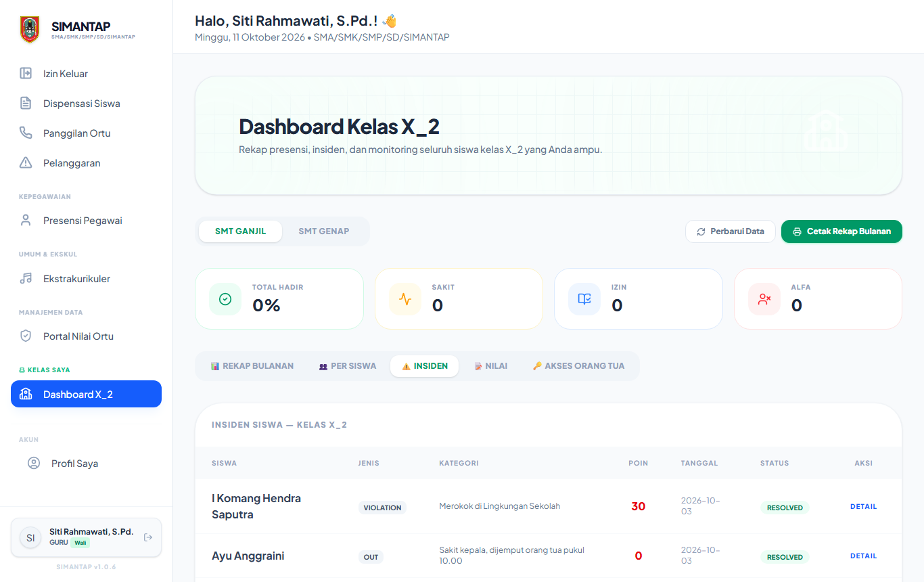Click the Portal Nilai Ortu shield icon
924x582 pixels.
26,336
